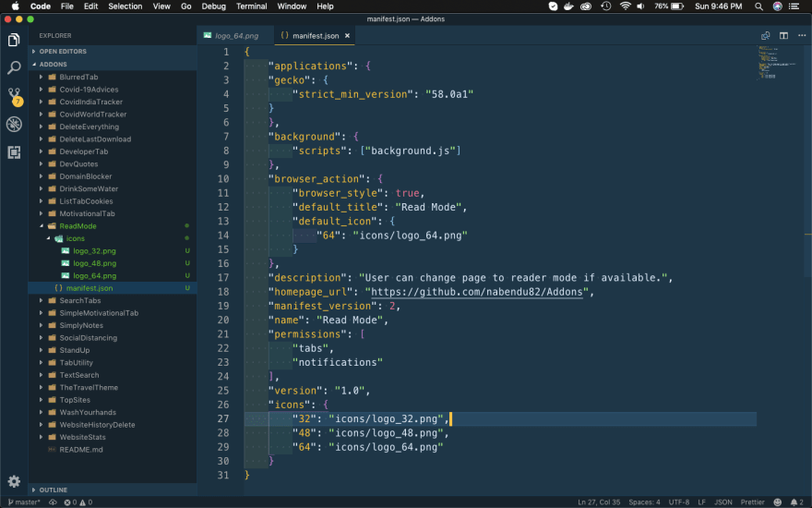Close the manifest.json tab
The height and width of the screenshot is (508, 812).
pos(348,36)
